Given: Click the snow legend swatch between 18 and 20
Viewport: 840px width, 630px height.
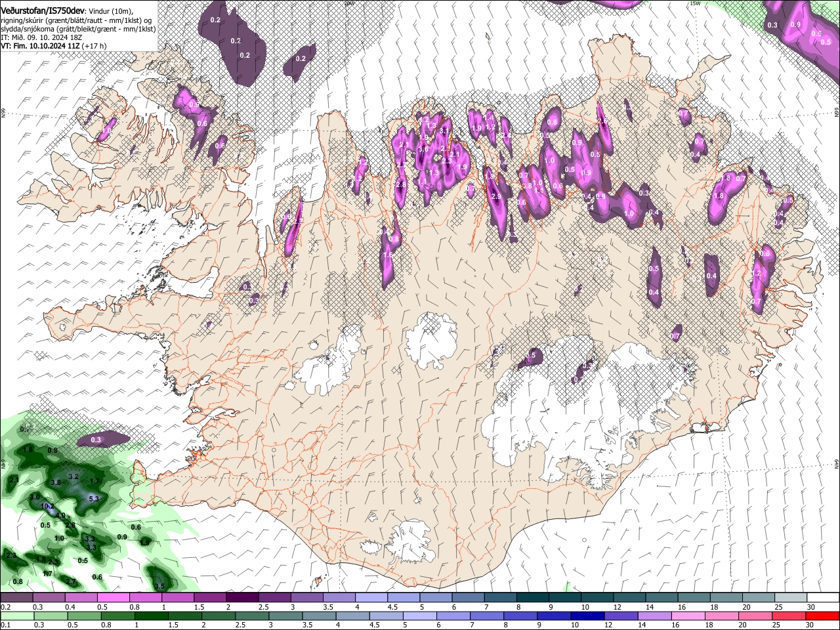Looking at the screenshot, I should tap(726, 598).
